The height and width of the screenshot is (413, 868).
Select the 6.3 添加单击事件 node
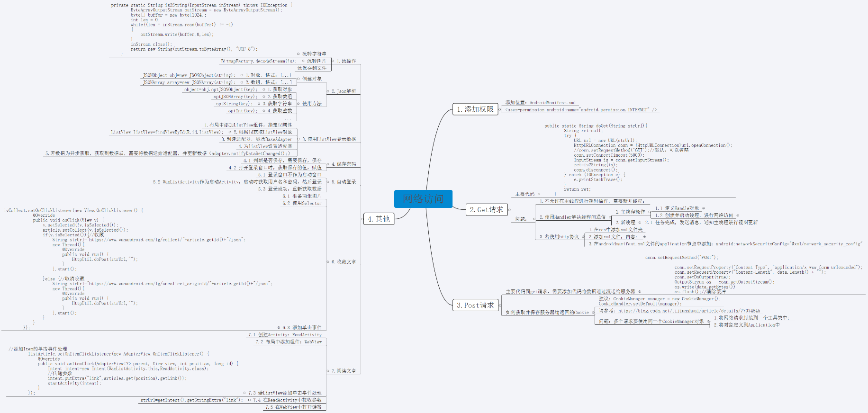point(302,327)
